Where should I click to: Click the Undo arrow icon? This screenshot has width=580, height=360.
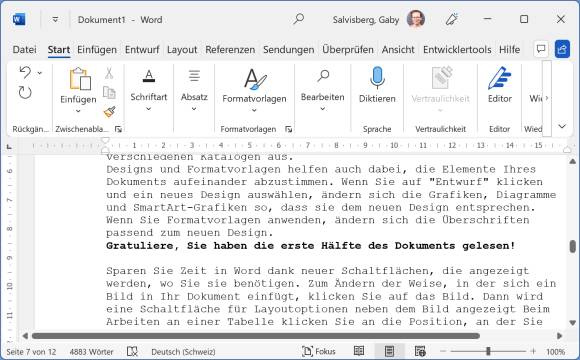click(25, 73)
